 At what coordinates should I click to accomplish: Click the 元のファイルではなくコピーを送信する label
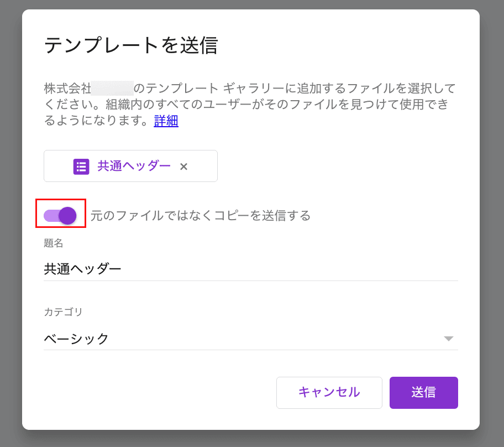[x=201, y=215]
